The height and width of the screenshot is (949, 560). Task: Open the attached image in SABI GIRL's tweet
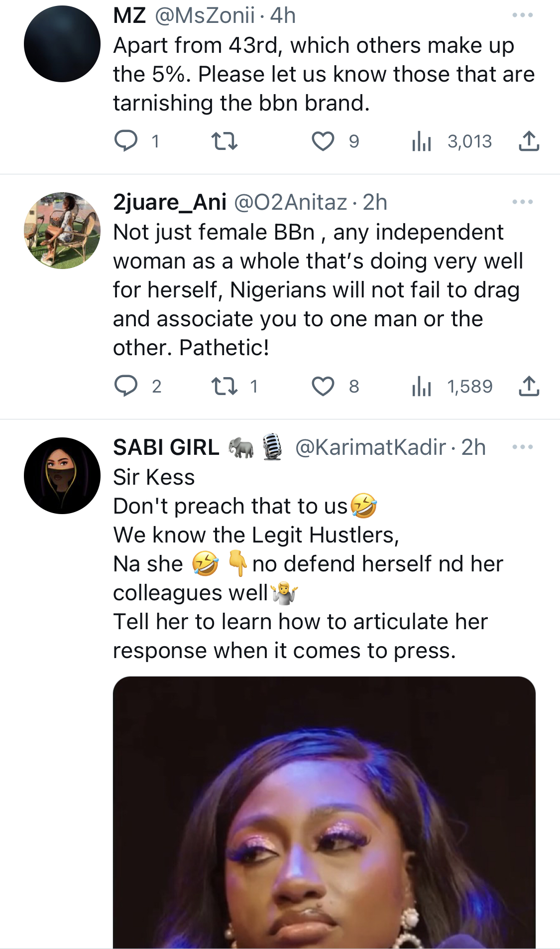pos(324,812)
